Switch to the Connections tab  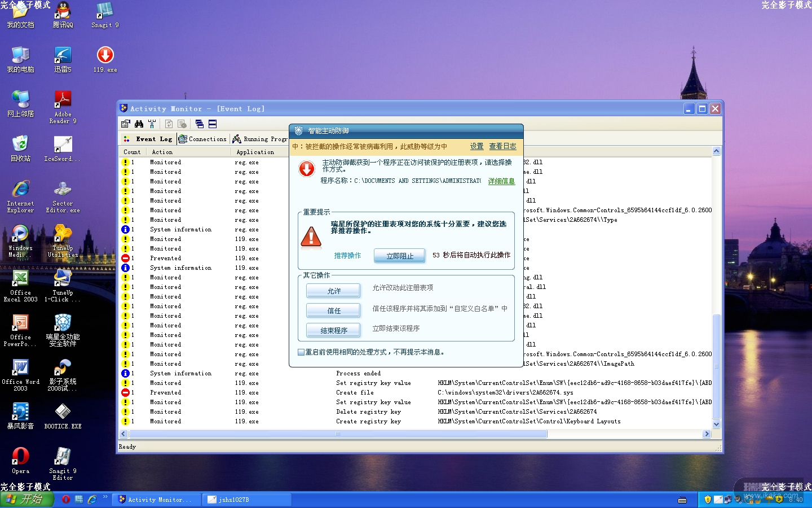tap(202, 139)
